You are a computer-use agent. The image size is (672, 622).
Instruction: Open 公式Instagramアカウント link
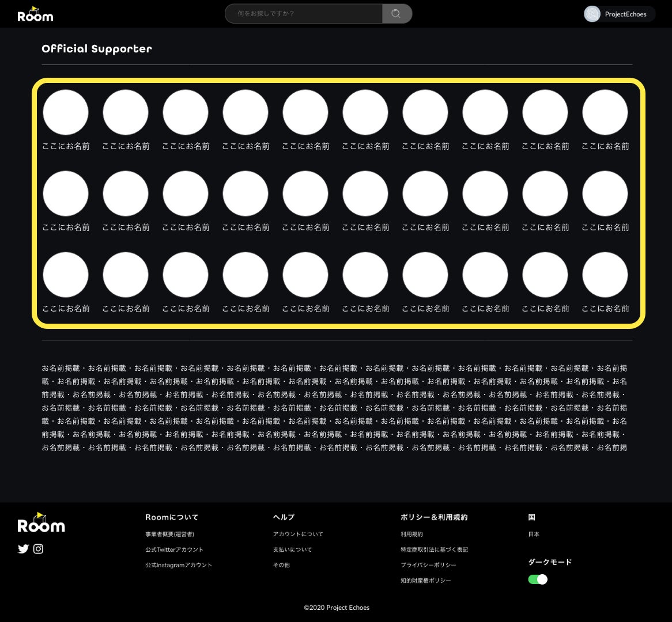(x=179, y=566)
